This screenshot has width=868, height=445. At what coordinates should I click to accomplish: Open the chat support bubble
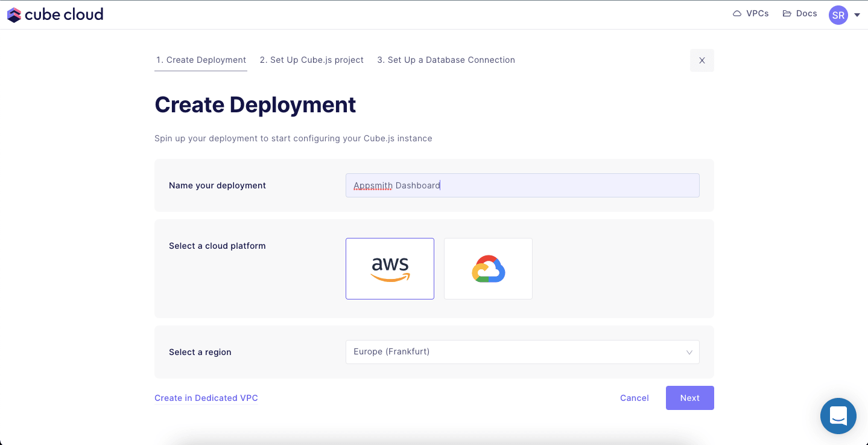838,415
